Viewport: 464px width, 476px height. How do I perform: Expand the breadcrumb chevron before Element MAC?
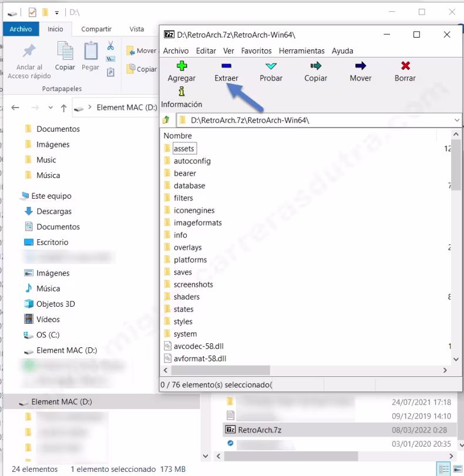click(90, 107)
